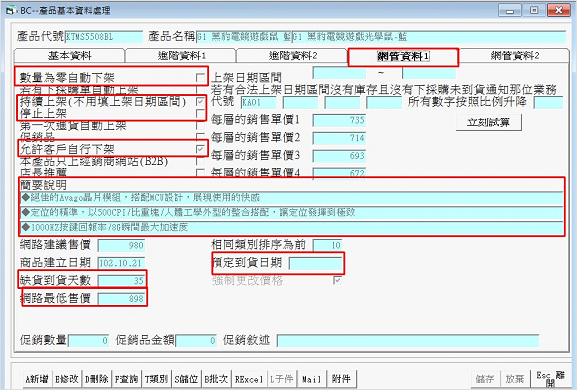The image size is (577, 390).
Task: Click the 網路最低售價 field
Action: pos(121,298)
